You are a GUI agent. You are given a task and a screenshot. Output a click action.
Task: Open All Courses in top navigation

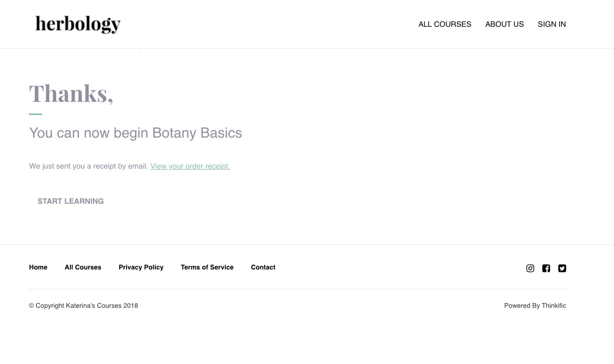445,24
